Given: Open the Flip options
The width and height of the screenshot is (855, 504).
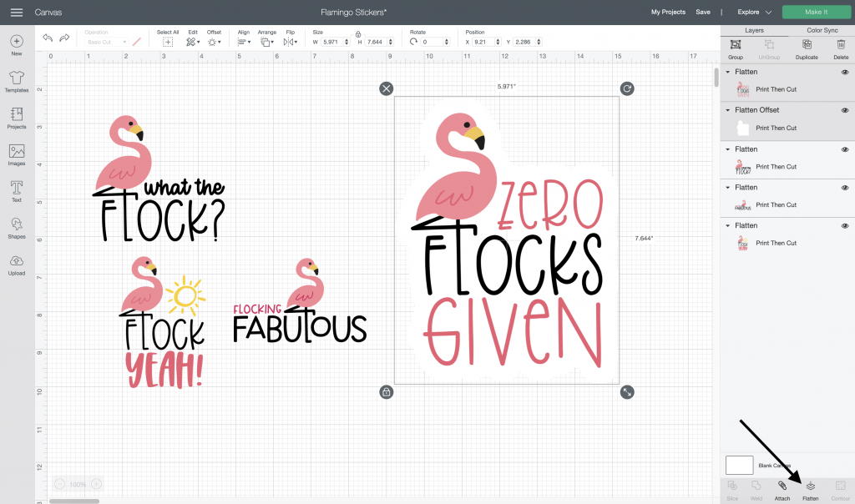Looking at the screenshot, I should pyautogui.click(x=290, y=42).
